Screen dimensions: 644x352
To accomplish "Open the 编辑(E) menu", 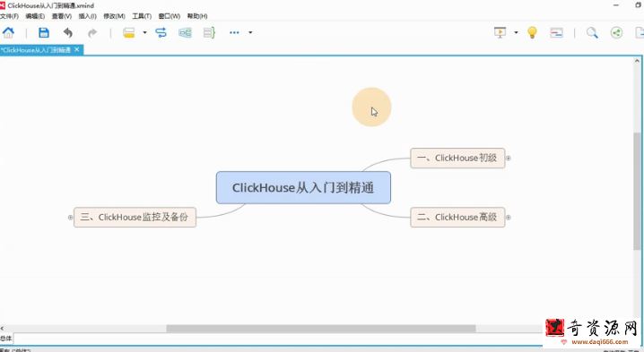I will [35, 16].
